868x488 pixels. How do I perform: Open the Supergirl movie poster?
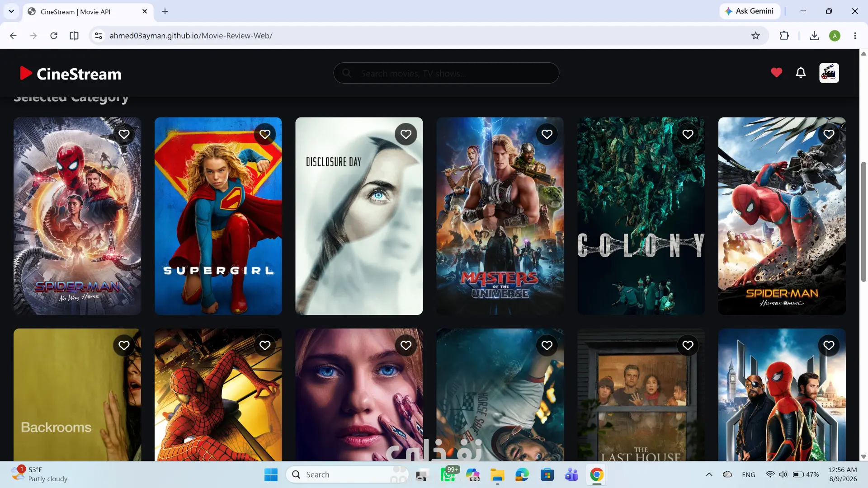coord(218,216)
